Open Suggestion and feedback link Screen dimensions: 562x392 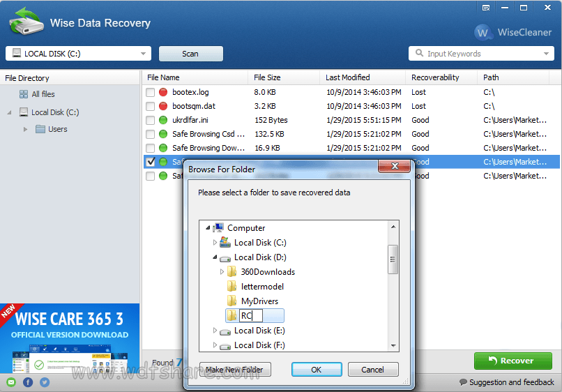click(x=512, y=382)
